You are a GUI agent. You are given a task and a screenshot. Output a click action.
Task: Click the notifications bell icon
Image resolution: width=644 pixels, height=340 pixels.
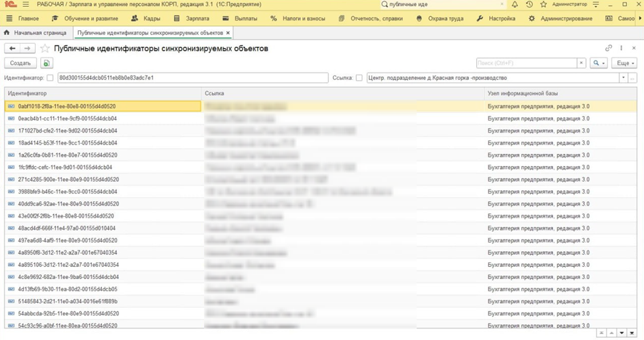pos(515,5)
